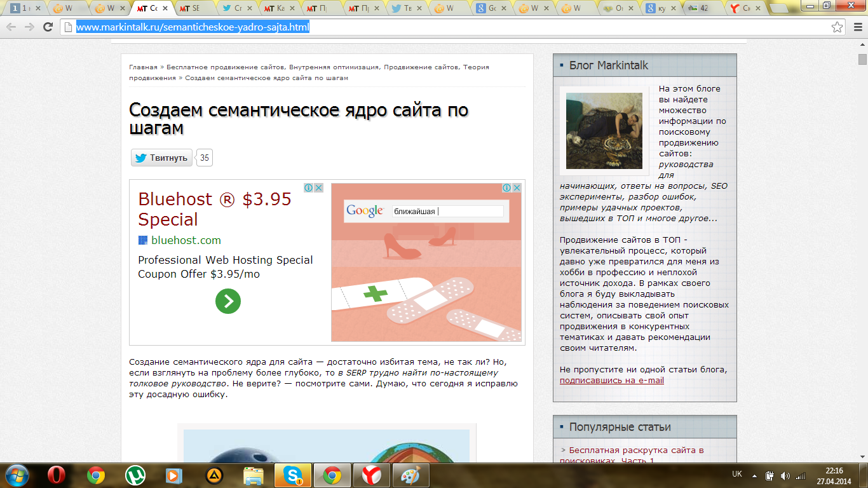Click the 'Популярные статьи' sidebar heading
The height and width of the screenshot is (488, 868).
click(620, 427)
